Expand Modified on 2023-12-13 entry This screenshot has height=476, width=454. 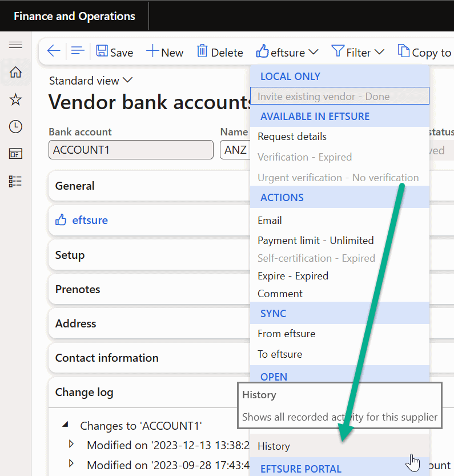click(x=71, y=444)
